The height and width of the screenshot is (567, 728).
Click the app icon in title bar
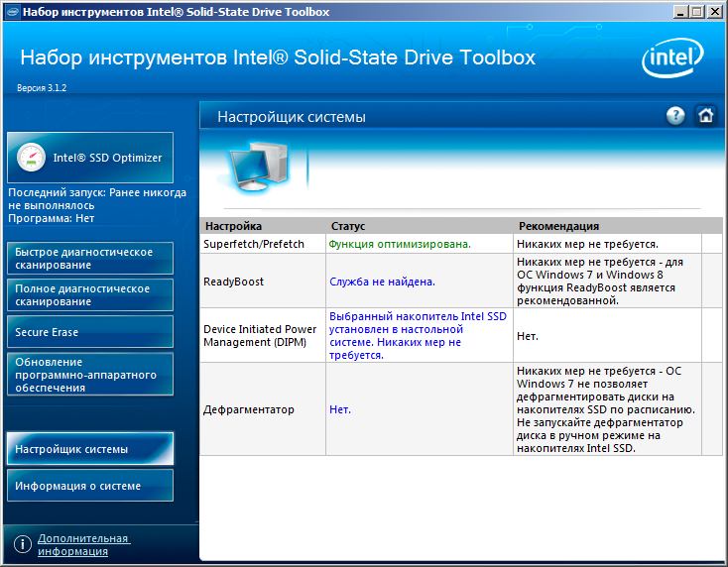(12, 12)
